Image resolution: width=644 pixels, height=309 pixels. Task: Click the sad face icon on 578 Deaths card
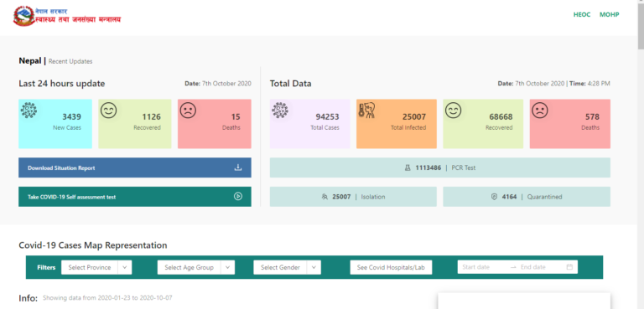pos(540,111)
